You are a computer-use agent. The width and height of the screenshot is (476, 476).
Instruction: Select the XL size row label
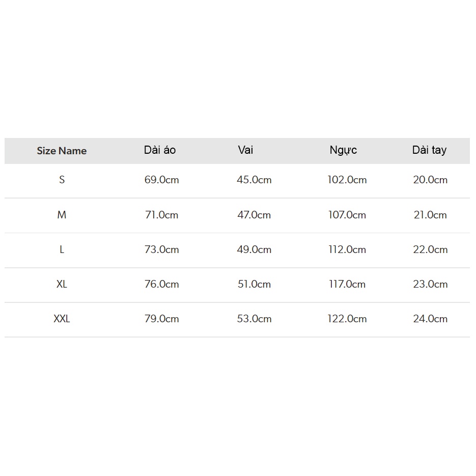click(62, 284)
